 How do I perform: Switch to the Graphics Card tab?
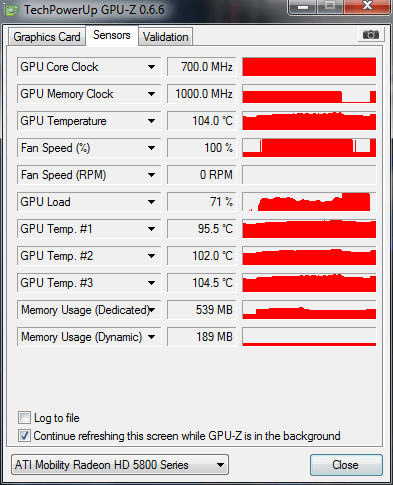(47, 37)
